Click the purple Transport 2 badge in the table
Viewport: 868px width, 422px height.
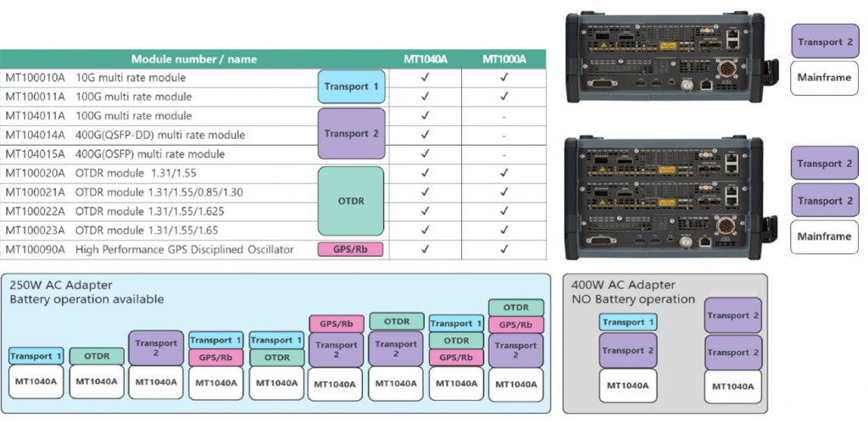[x=351, y=133]
